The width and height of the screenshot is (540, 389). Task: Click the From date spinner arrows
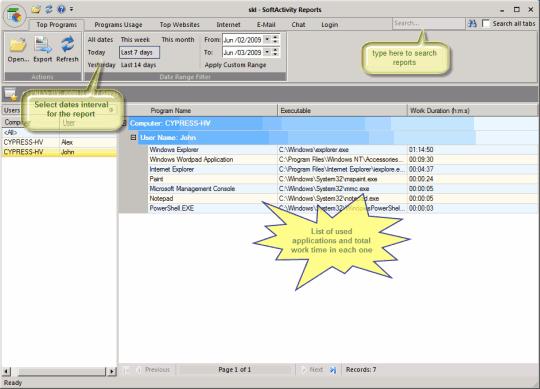[275, 40]
